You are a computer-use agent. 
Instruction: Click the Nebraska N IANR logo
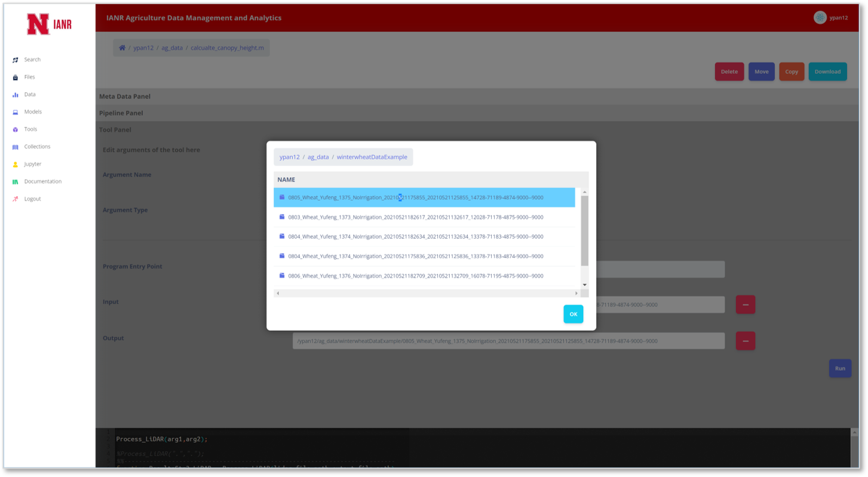coord(49,24)
